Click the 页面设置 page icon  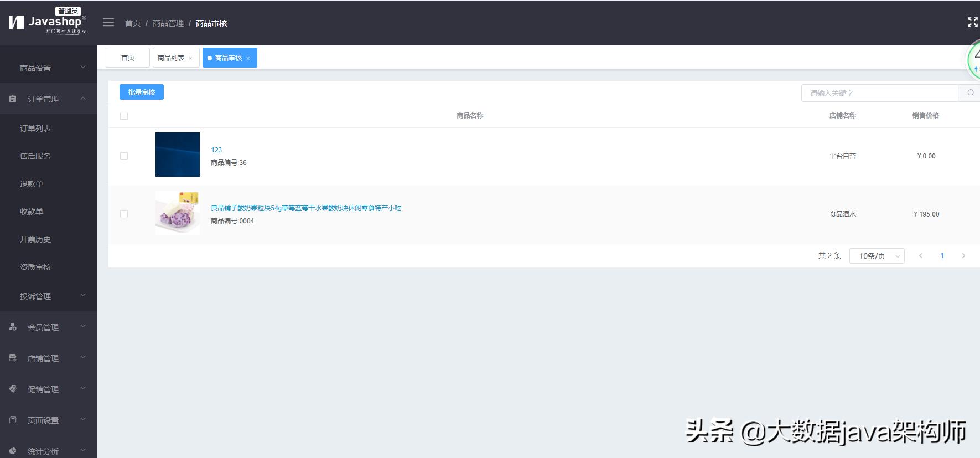point(13,420)
